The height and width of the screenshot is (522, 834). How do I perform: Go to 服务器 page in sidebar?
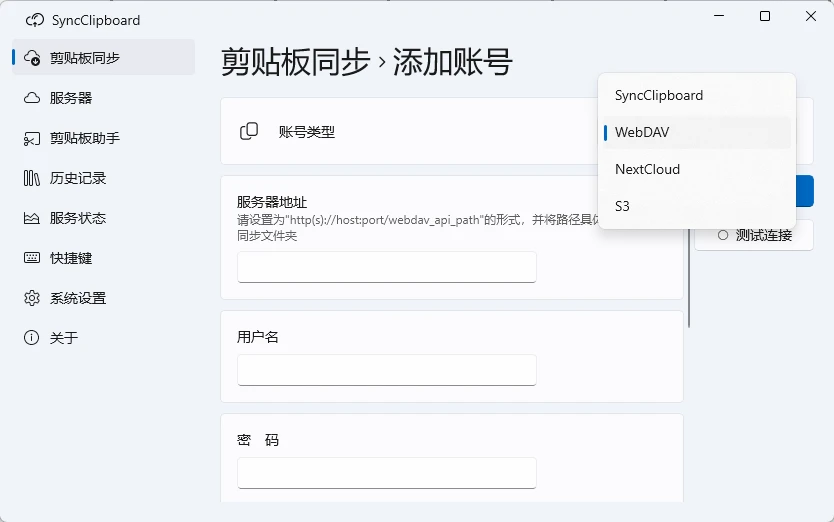tap(104, 98)
